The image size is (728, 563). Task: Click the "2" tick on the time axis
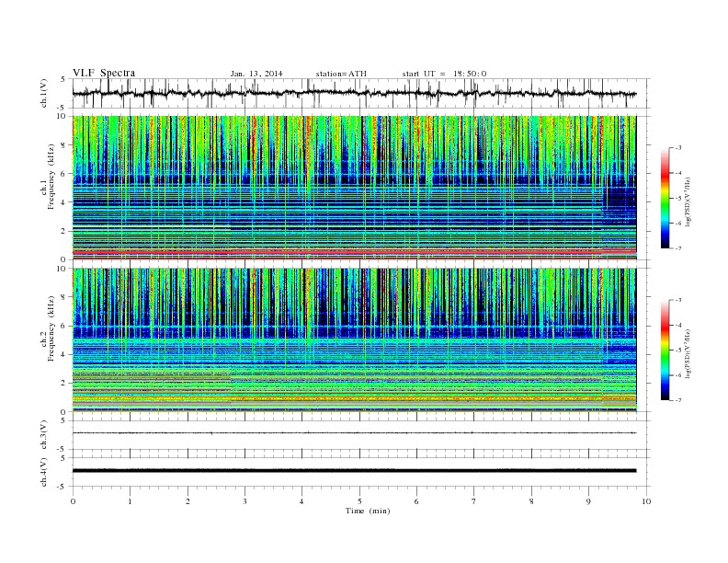[188, 501]
